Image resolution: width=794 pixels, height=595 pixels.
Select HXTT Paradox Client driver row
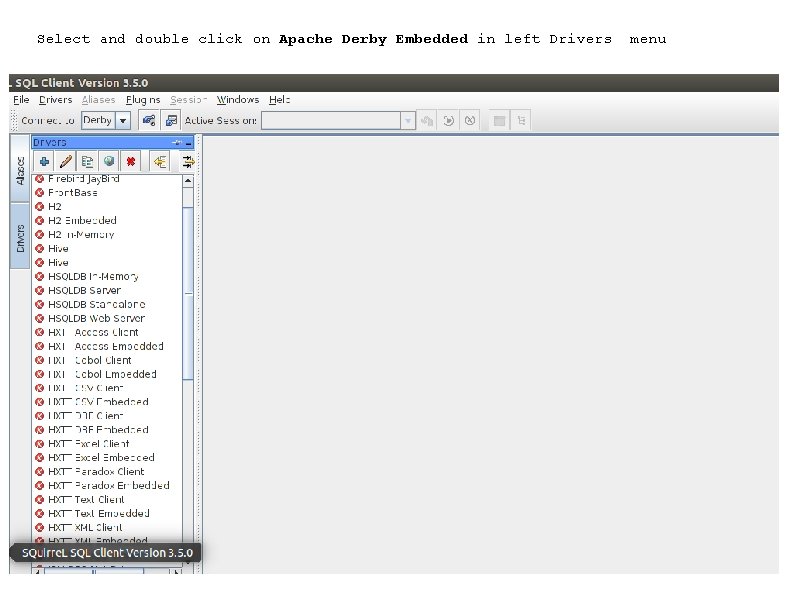pyautogui.click(x=107, y=471)
